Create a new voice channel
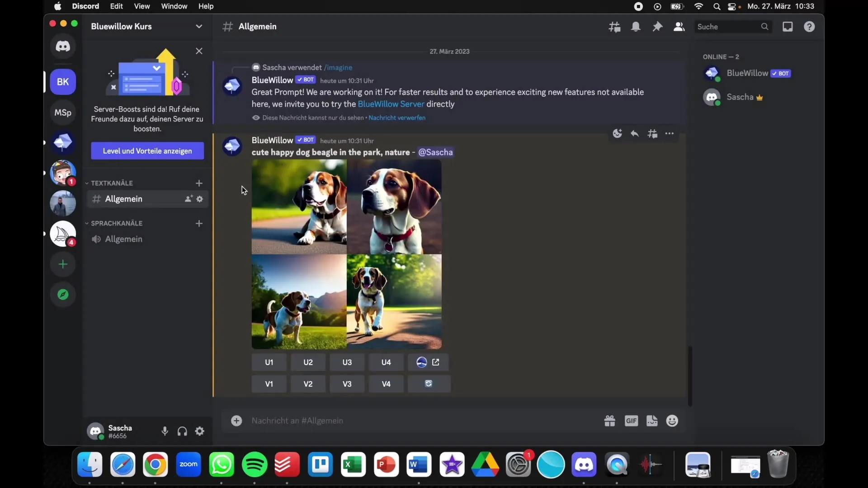Viewport: 868px width, 488px height. pos(199,223)
